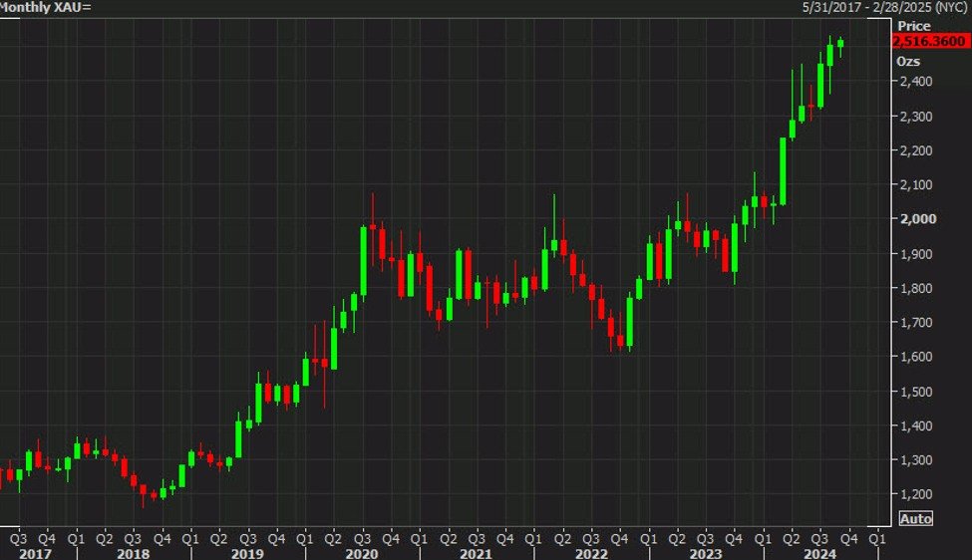
Task: Click the red 2,516.3600 current price tag
Action: [929, 42]
